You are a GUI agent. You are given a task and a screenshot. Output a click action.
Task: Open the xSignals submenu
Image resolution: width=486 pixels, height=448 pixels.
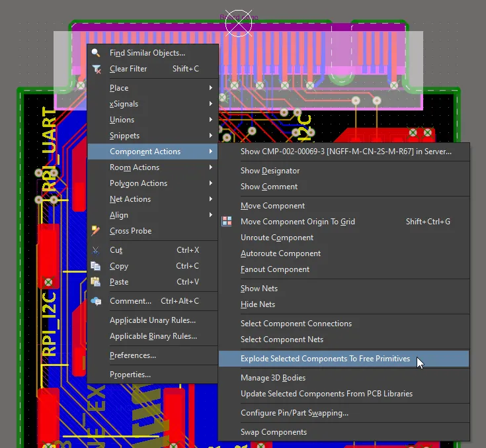pos(153,104)
